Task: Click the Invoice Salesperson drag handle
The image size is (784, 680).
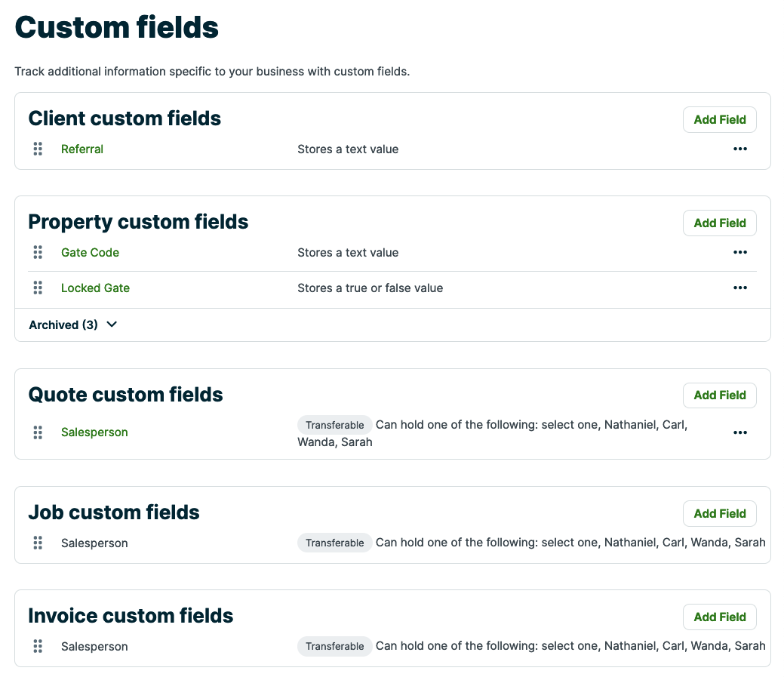Action: [x=38, y=647]
